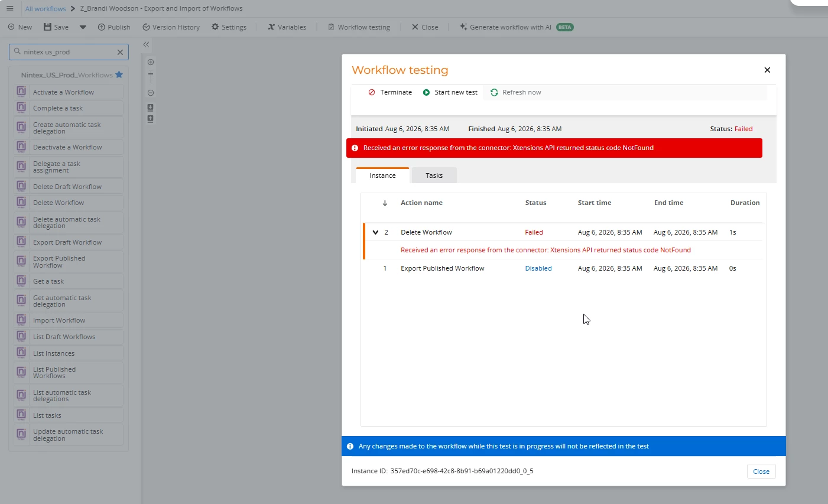Toggle the Nintex_US_Prod_Workflows favorite star

119,74
